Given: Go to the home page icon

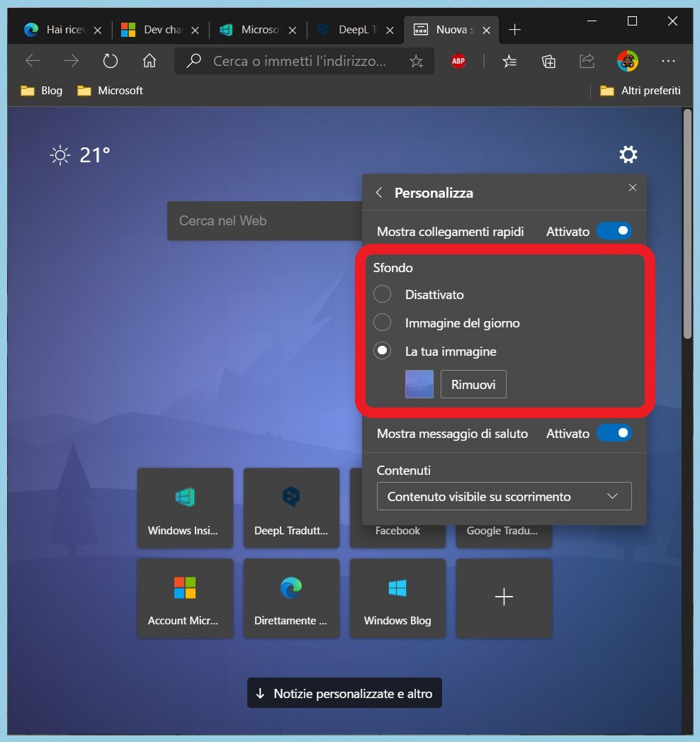Looking at the screenshot, I should click(x=149, y=61).
